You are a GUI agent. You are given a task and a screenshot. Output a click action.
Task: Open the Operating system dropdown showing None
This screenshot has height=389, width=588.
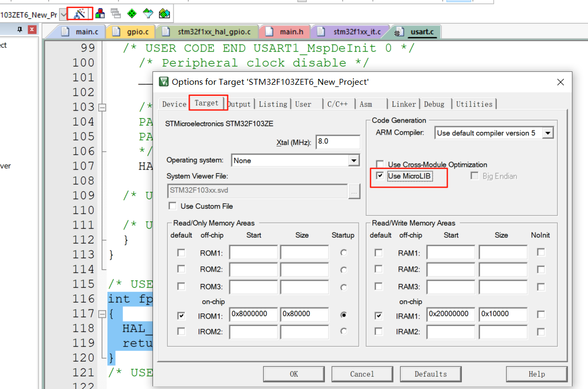353,160
